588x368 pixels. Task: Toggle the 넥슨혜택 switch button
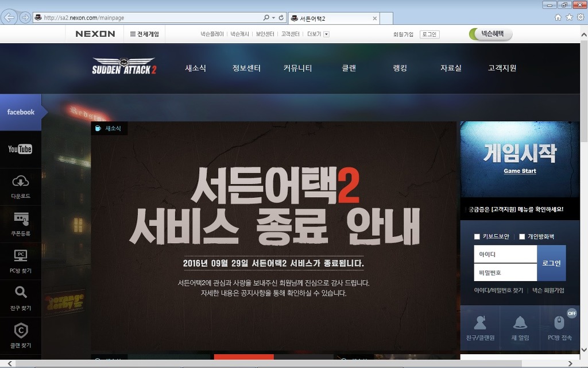(490, 34)
